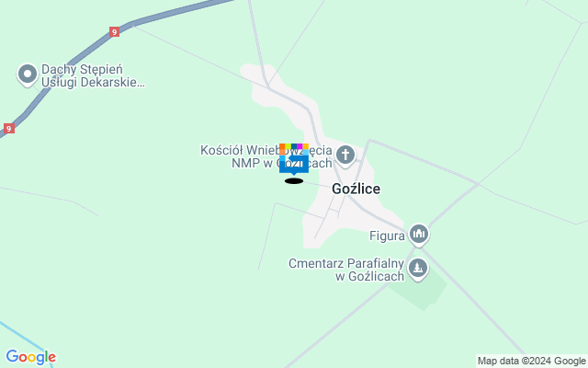
Task: Click the black shadow under the marker
Action: 294,181
